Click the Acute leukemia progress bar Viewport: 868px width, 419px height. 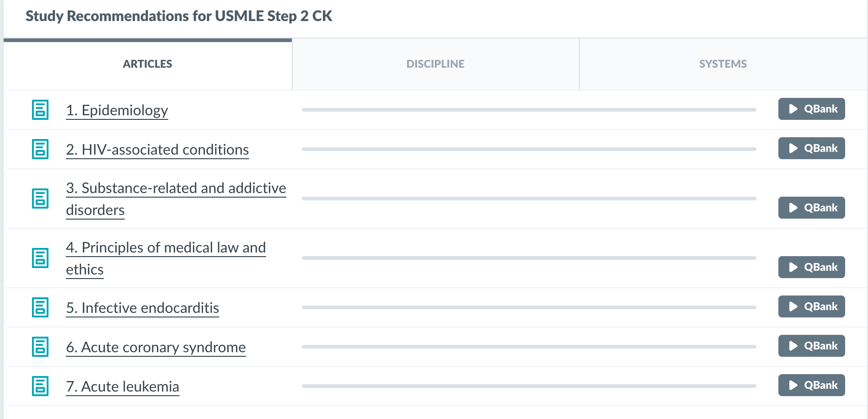point(529,386)
